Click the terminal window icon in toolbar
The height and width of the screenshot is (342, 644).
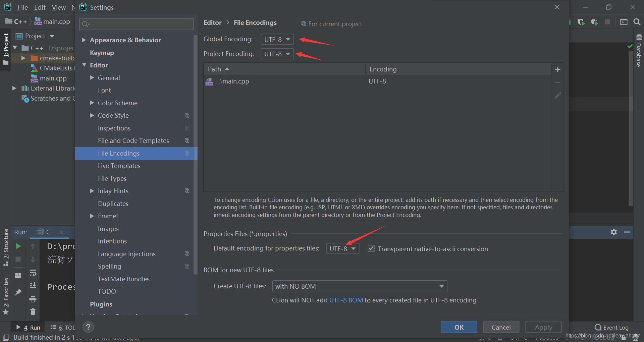coord(624,22)
